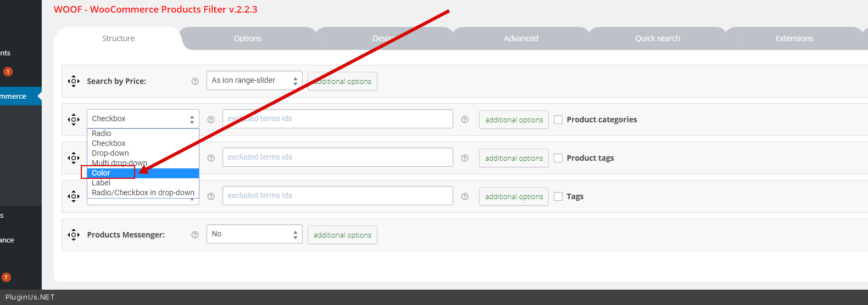868x305 pixels.
Task: Click the drag handle in Product categories row
Action: [x=74, y=120]
